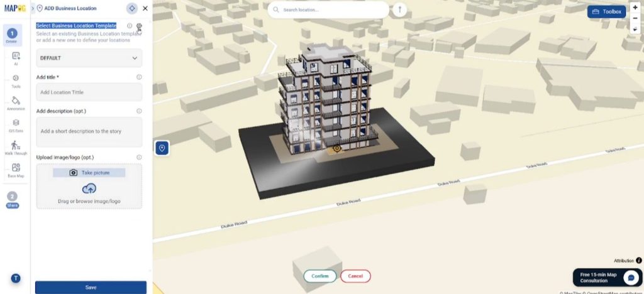Viewport: 644px width, 294px height.
Task: Expand the DEFAULT template dropdown
Action: tap(89, 58)
